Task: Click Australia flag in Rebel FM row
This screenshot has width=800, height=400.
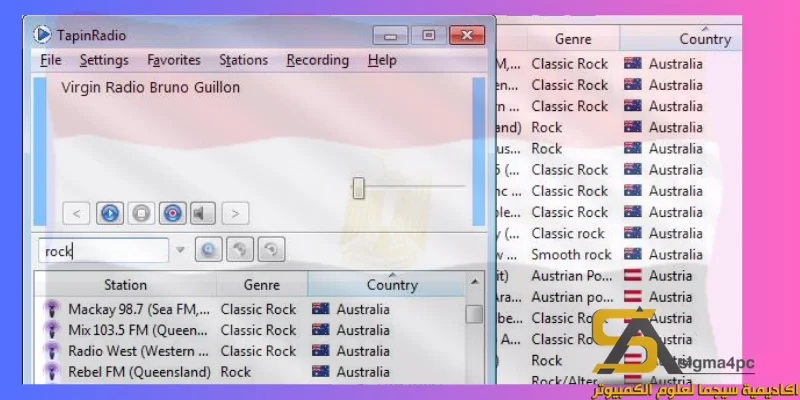Action: coord(320,371)
